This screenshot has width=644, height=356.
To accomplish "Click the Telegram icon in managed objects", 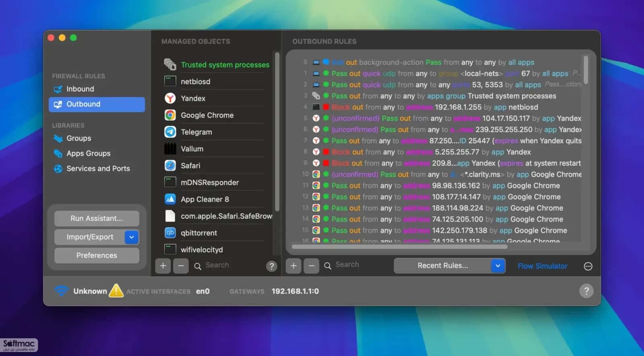I will [170, 132].
